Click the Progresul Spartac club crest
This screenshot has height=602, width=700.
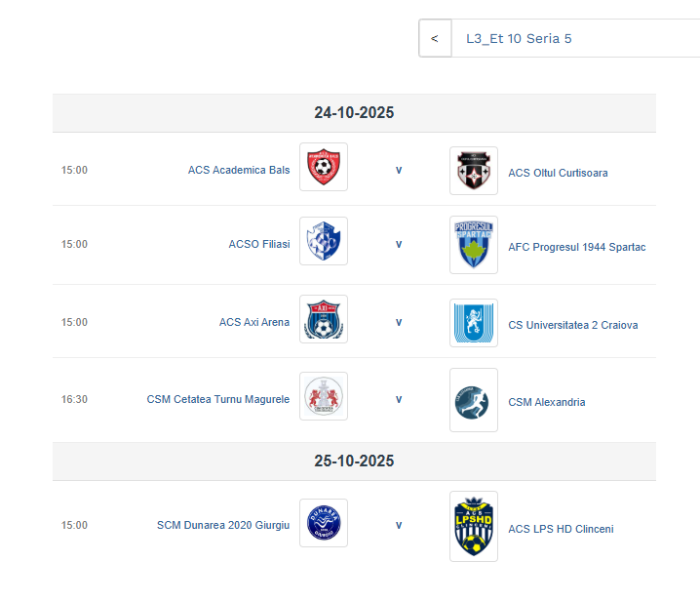474,245
